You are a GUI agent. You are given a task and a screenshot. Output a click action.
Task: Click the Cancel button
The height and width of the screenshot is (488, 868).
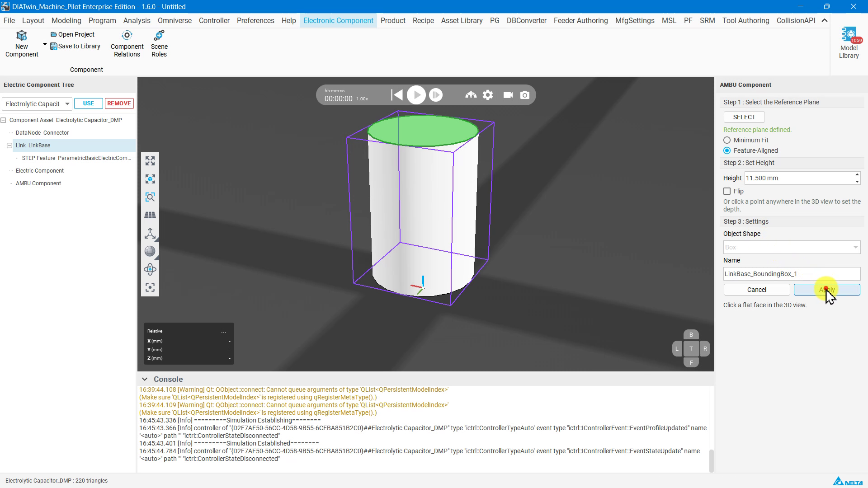[757, 290]
